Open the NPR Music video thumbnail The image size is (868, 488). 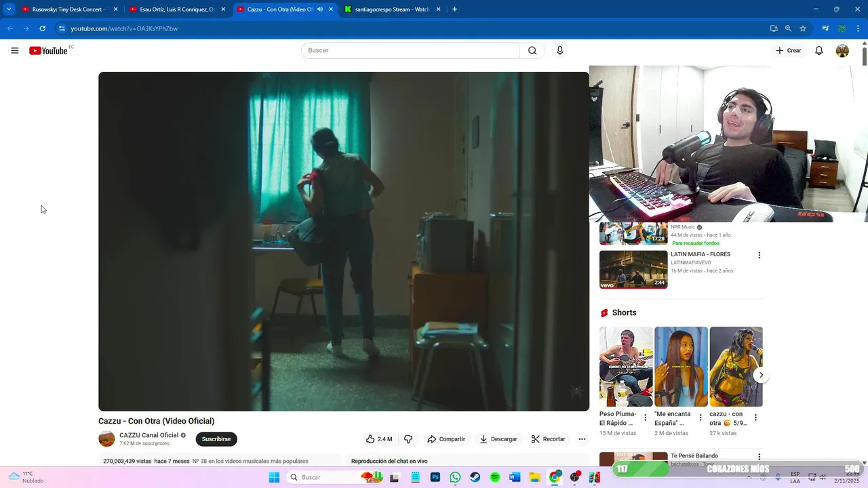tap(633, 233)
